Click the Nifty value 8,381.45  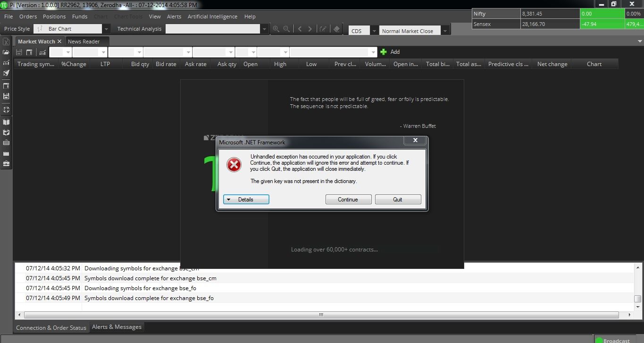pos(550,14)
